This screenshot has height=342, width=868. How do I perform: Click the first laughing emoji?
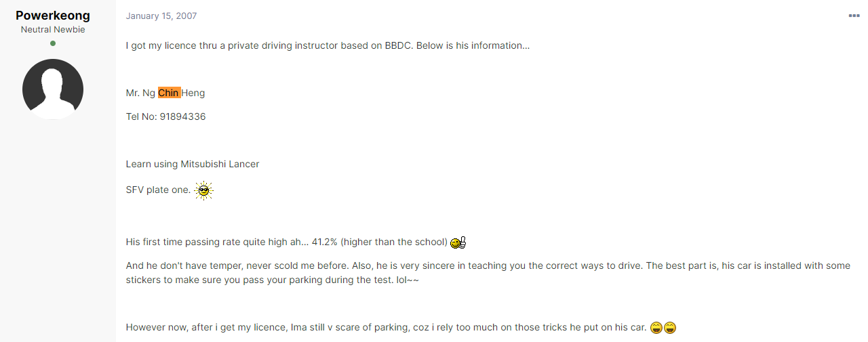point(656,328)
